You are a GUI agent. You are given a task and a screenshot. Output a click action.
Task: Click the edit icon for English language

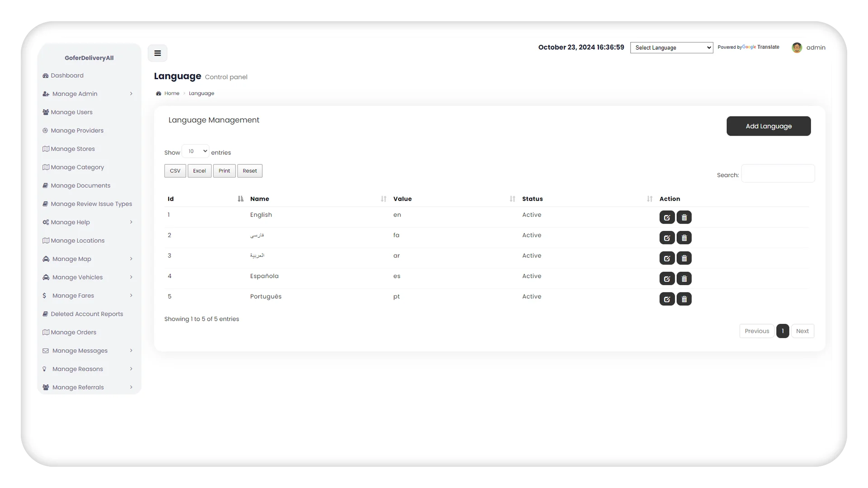667,217
